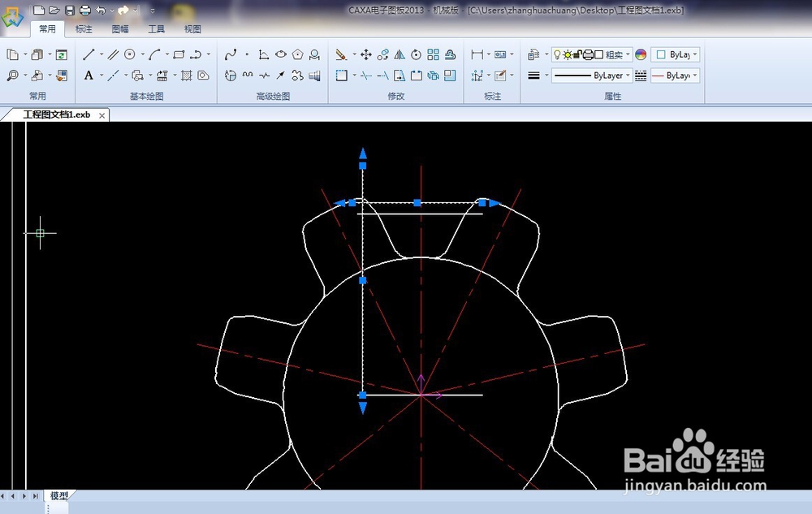Select the Text tool with letter A
This screenshot has width=812, height=514.
tap(89, 76)
